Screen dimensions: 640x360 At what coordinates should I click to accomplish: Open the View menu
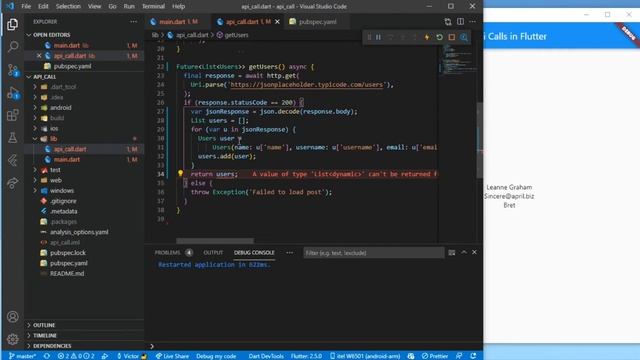94,7
